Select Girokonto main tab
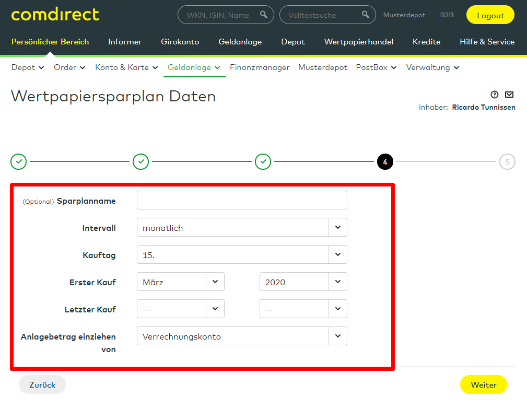The image size is (527, 420). coord(180,42)
